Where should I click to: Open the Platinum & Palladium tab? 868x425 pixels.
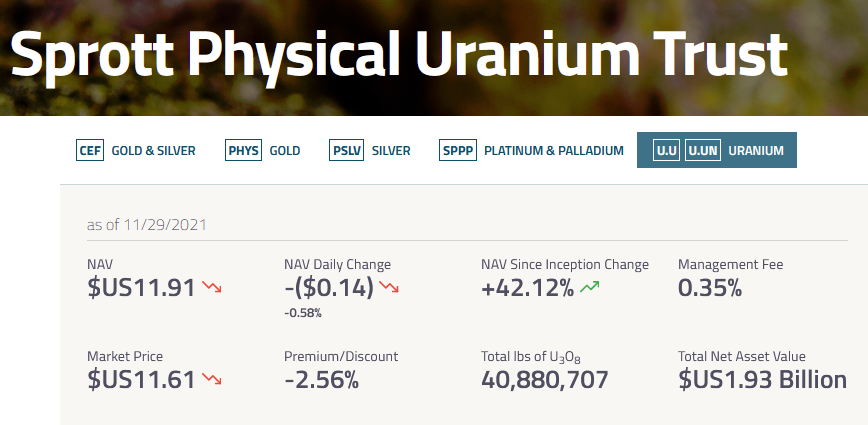553,151
